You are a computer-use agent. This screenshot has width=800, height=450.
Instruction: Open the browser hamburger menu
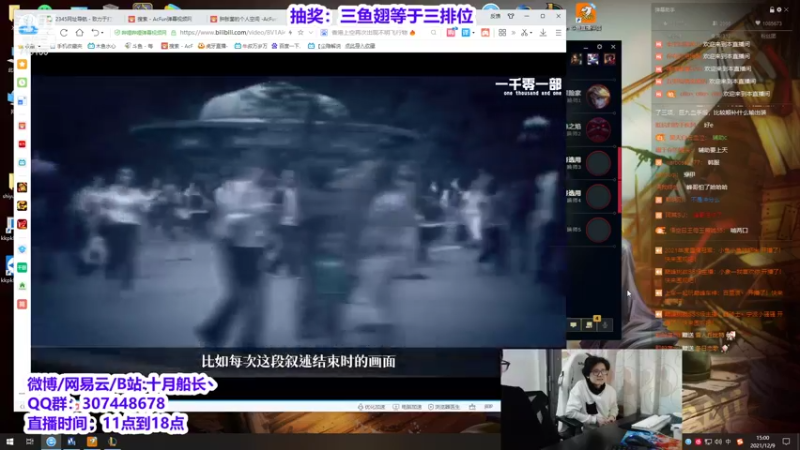click(x=558, y=33)
